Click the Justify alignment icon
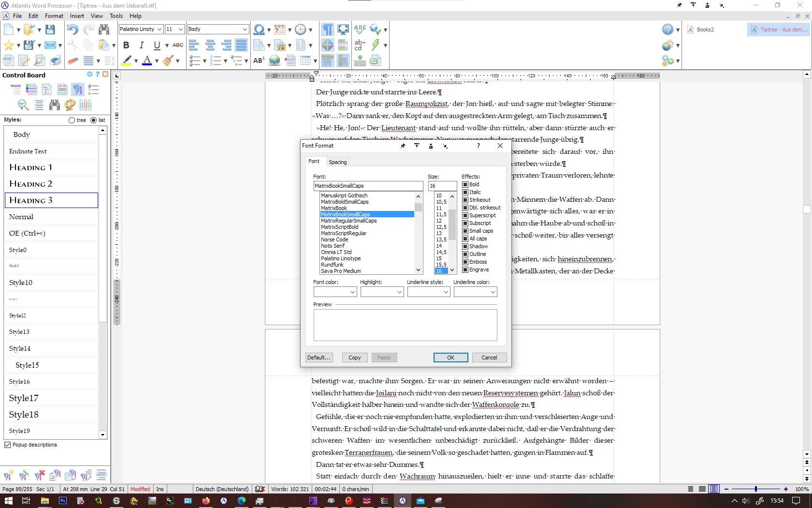The height and width of the screenshot is (508, 812). [241, 45]
